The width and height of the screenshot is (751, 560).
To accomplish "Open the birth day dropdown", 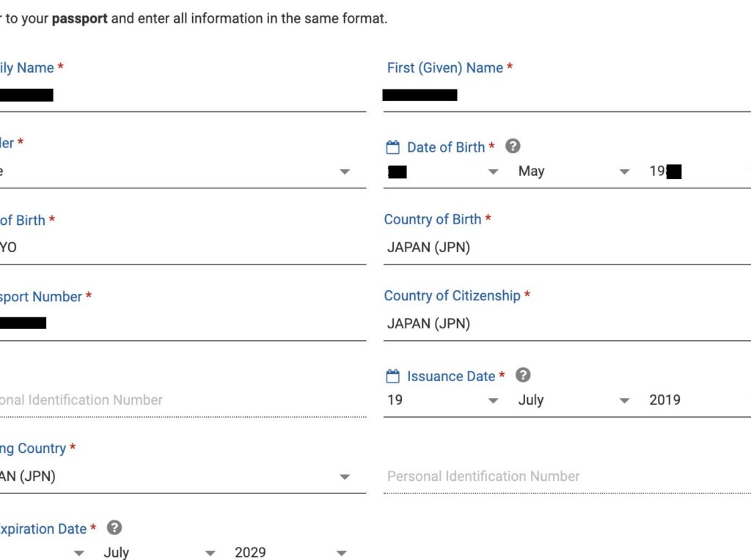I will 442,172.
